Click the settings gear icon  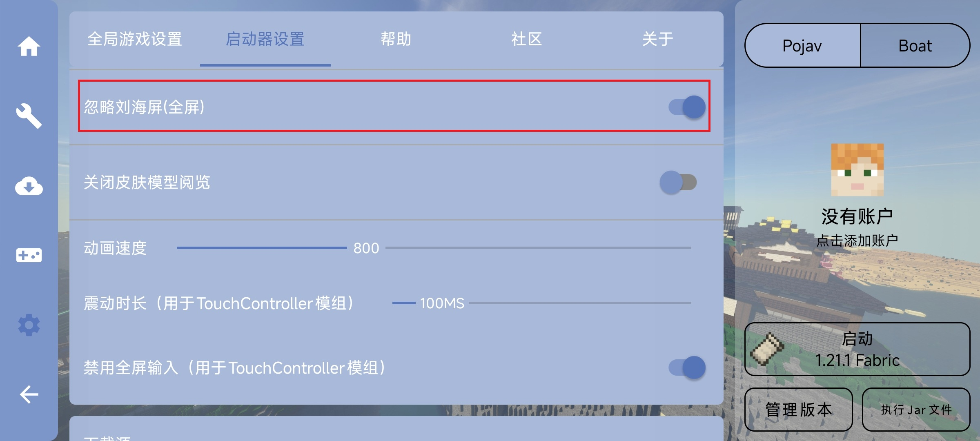(x=29, y=325)
